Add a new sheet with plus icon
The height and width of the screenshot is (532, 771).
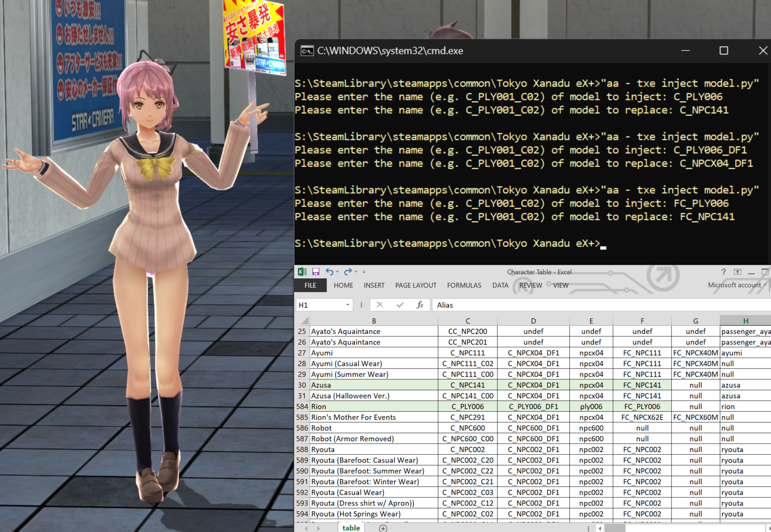point(383,528)
